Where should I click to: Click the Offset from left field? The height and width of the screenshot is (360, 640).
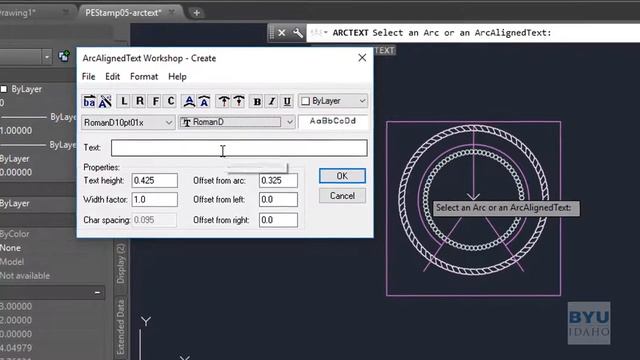278,200
